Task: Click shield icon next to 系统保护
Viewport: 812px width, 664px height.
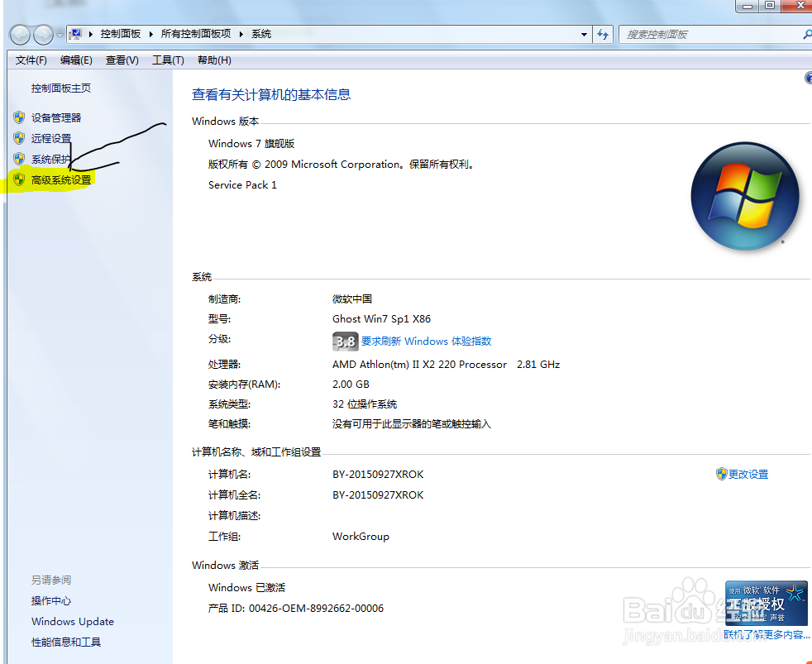Action: coord(19,159)
